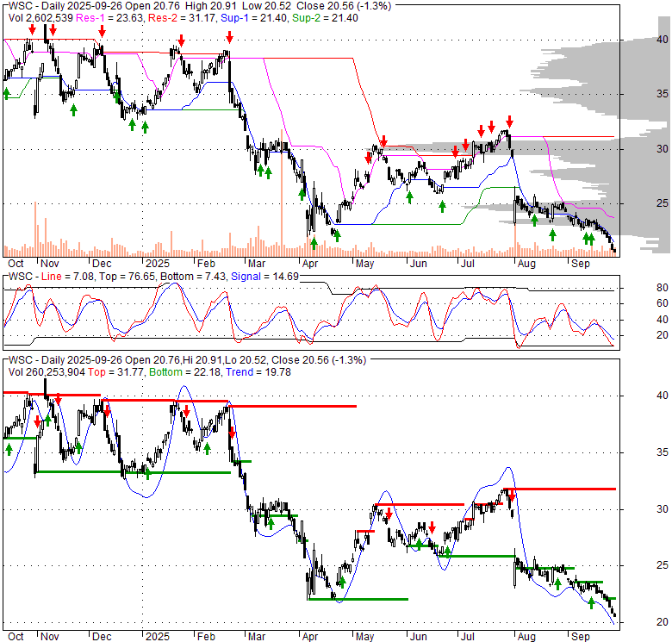Click the 'Sup-2 = 21.40' green label

point(325,18)
